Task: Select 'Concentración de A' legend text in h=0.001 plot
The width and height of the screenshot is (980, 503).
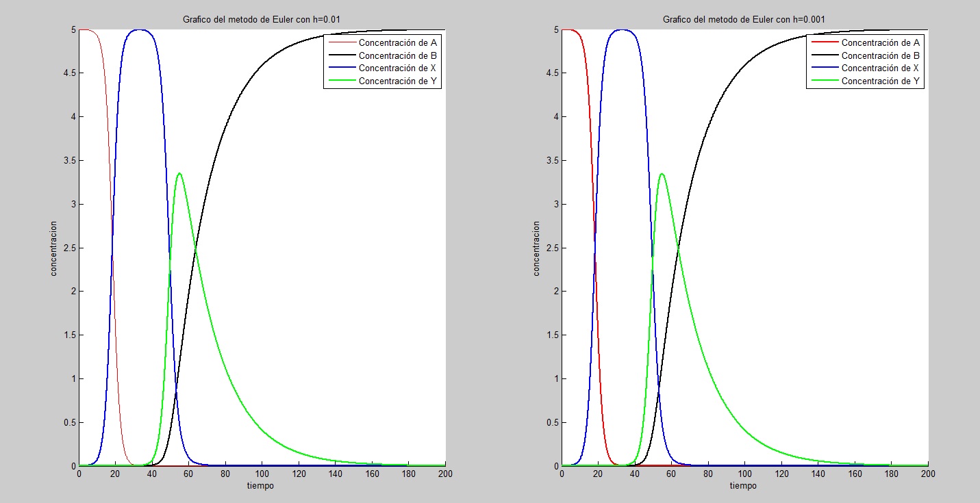Action: pos(880,42)
